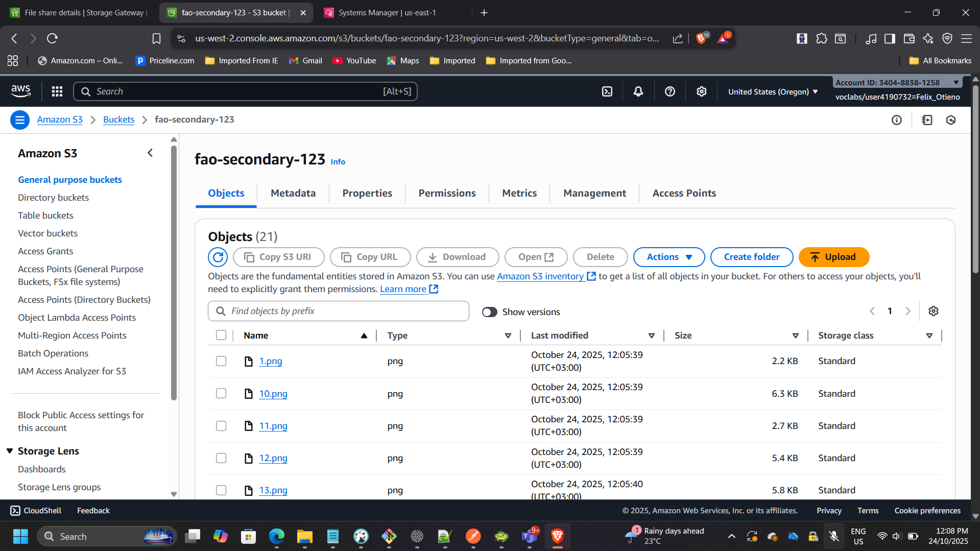
Task: Open the United States (Oregon) region selector
Action: tap(773, 92)
